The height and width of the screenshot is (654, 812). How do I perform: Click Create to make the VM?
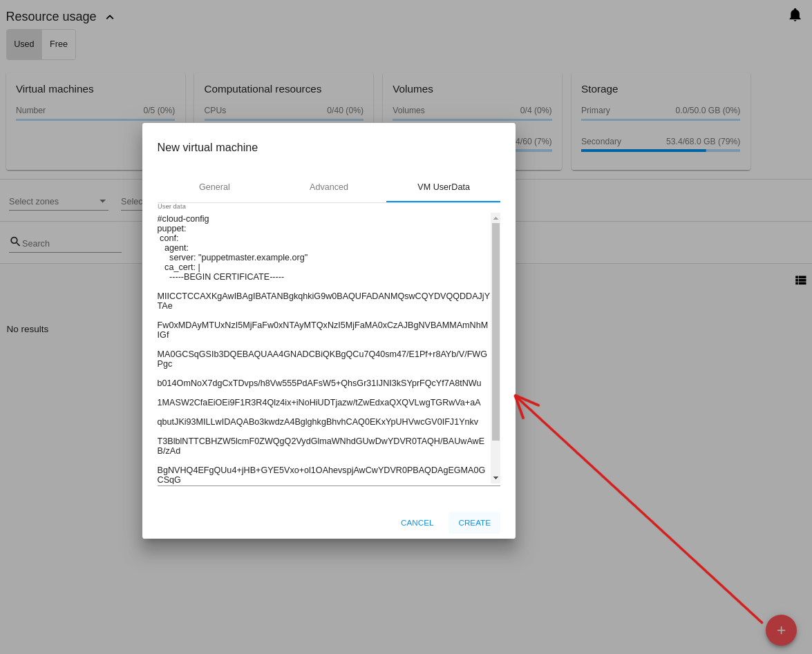pyautogui.click(x=474, y=523)
